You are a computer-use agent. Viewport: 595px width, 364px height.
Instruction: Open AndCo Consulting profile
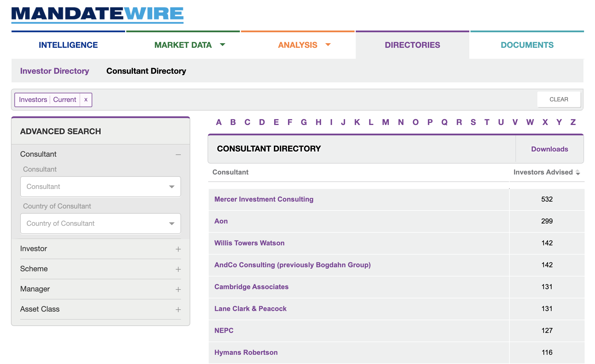tap(292, 265)
